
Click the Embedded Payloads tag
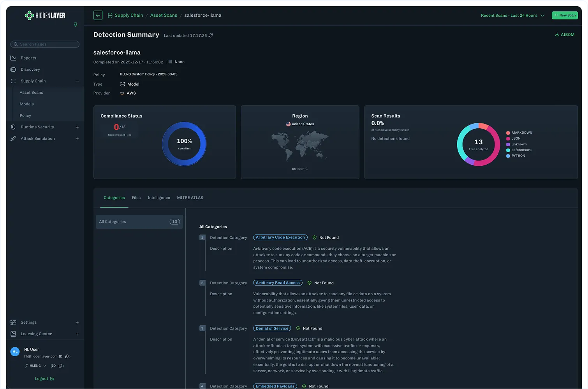[x=275, y=386]
